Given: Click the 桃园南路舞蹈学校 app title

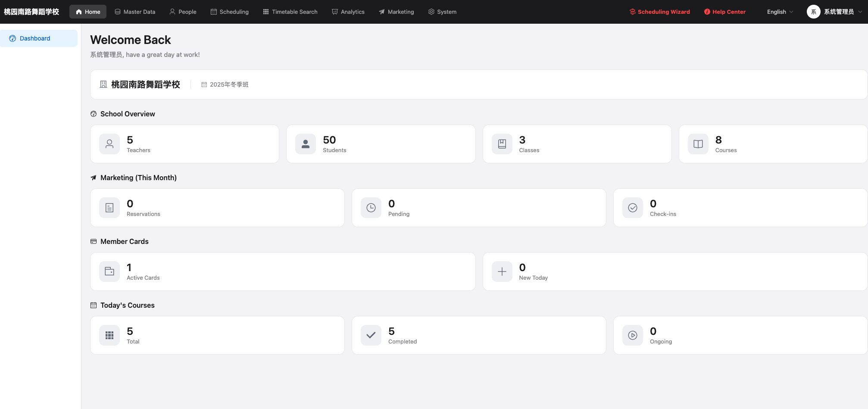Looking at the screenshot, I should click(x=31, y=12).
